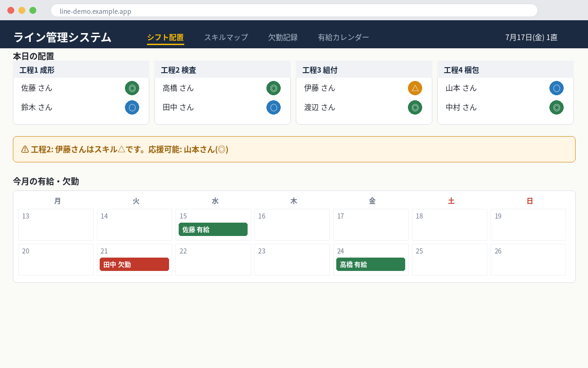Open the 高橋 有給 event on the 24th
The width and height of the screenshot is (588, 368).
click(371, 264)
